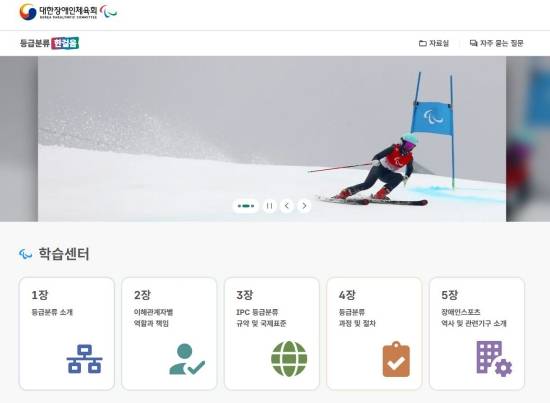Click the purple building gear icon

[x=494, y=359]
